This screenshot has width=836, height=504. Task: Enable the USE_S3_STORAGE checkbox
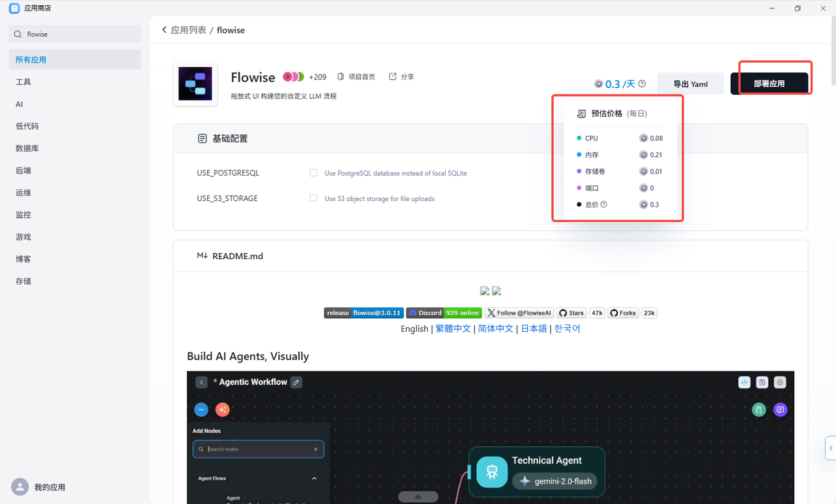coord(313,198)
